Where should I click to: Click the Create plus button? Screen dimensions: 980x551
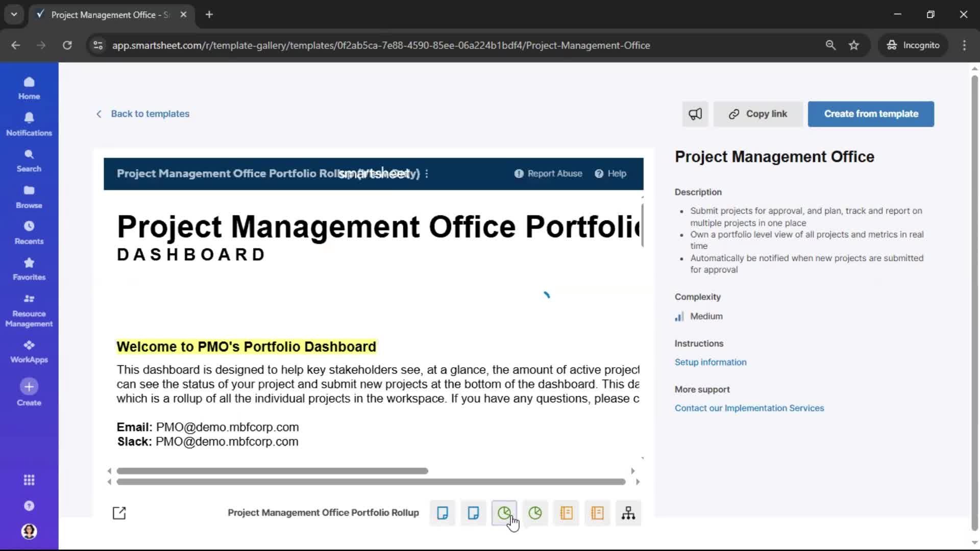point(29,387)
